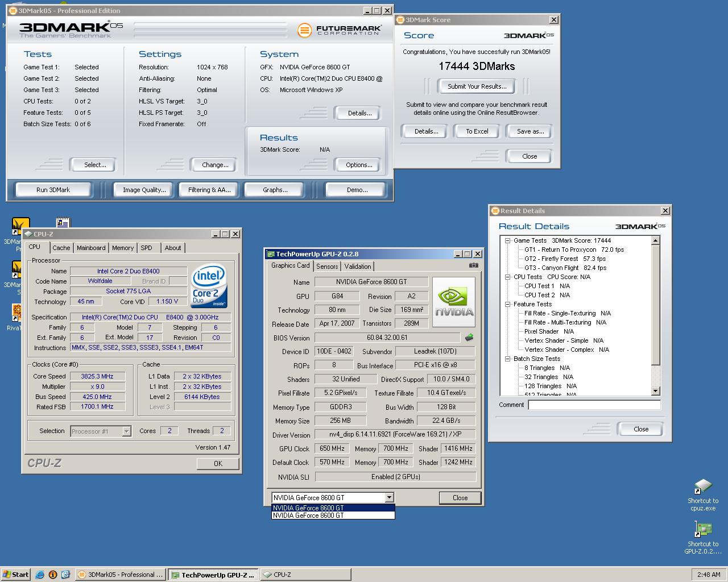728x582 pixels.
Task: Switch to the Mainboard tab in CPU-Z
Action: click(x=91, y=248)
